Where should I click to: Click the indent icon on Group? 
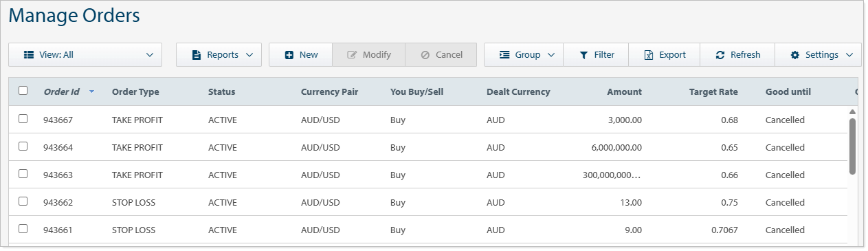pos(504,55)
